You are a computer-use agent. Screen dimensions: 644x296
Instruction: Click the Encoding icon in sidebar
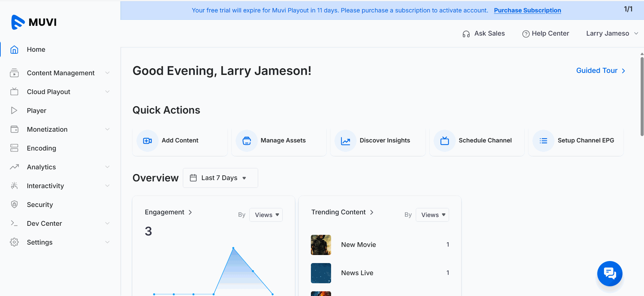[14, 148]
